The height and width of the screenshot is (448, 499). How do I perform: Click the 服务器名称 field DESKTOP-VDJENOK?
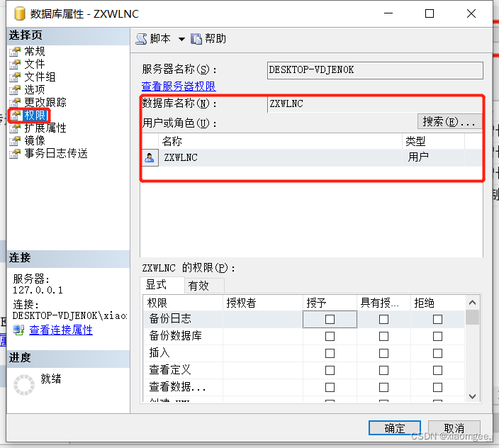(x=375, y=70)
